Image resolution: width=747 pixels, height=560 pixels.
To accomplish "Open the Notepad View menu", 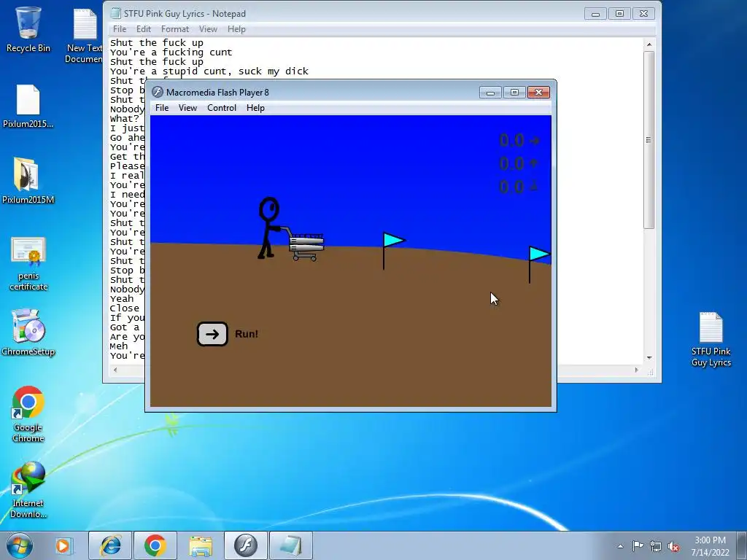I will click(208, 29).
